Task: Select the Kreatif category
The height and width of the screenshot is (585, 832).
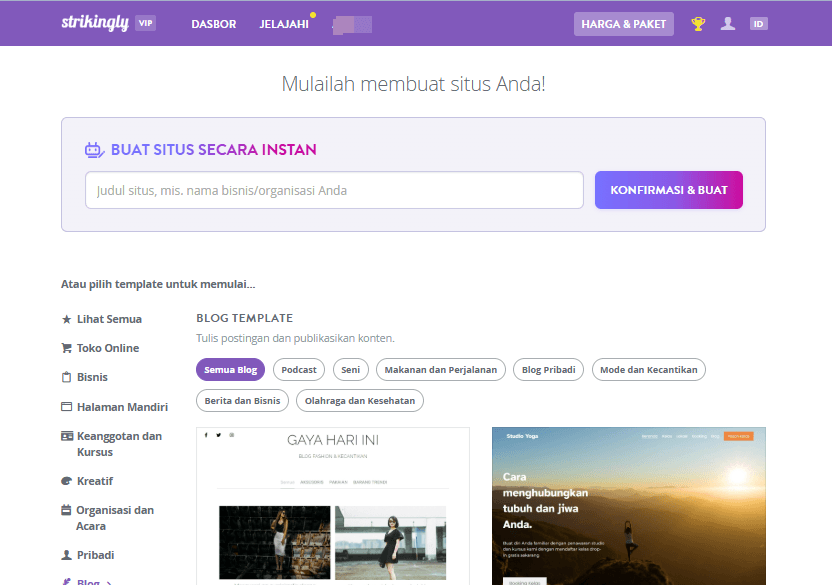Action: click(95, 481)
